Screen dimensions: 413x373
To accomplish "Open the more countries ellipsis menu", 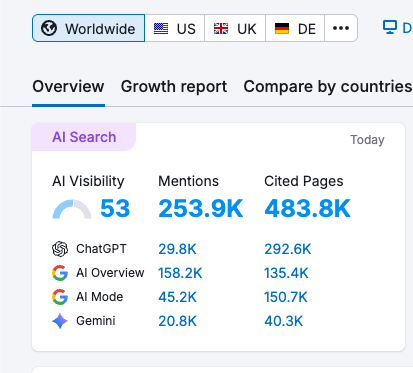I will pyautogui.click(x=341, y=28).
